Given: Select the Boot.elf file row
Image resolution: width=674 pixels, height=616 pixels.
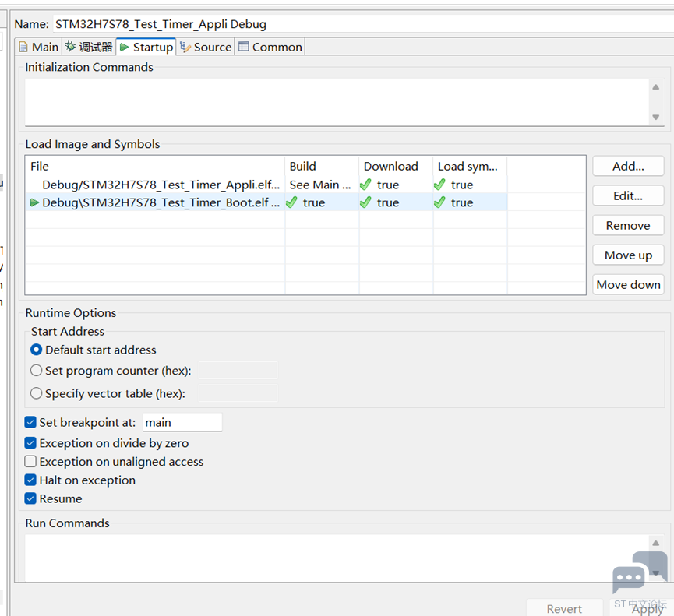Looking at the screenshot, I should (x=266, y=202).
